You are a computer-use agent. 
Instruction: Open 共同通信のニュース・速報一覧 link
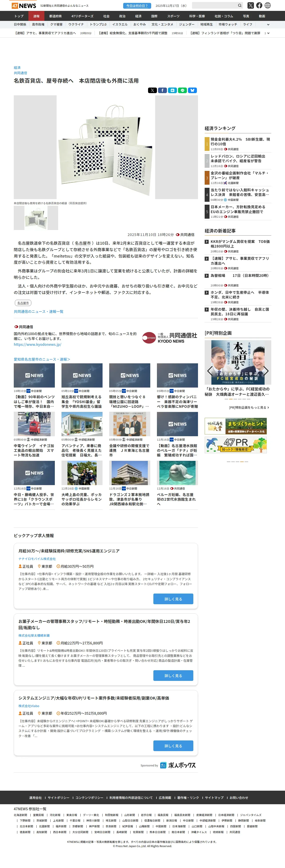click(x=38, y=312)
